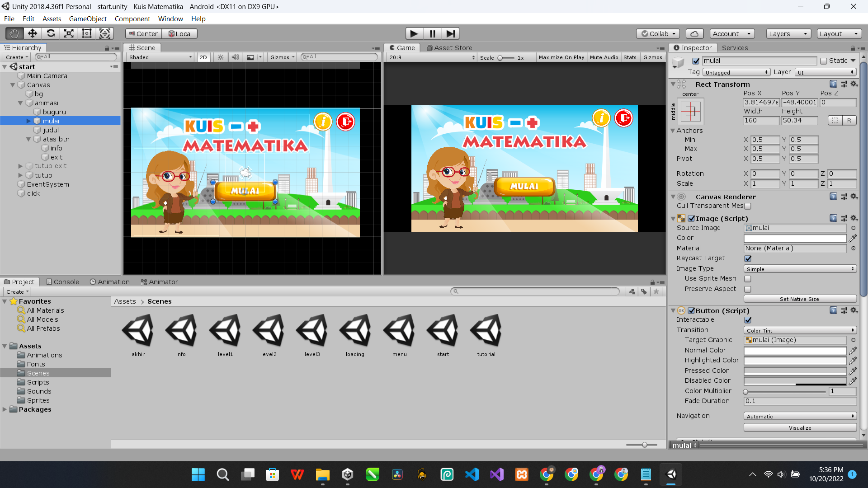Select the Hand tool in toolbar
Viewport: 868px width, 488px height.
14,33
